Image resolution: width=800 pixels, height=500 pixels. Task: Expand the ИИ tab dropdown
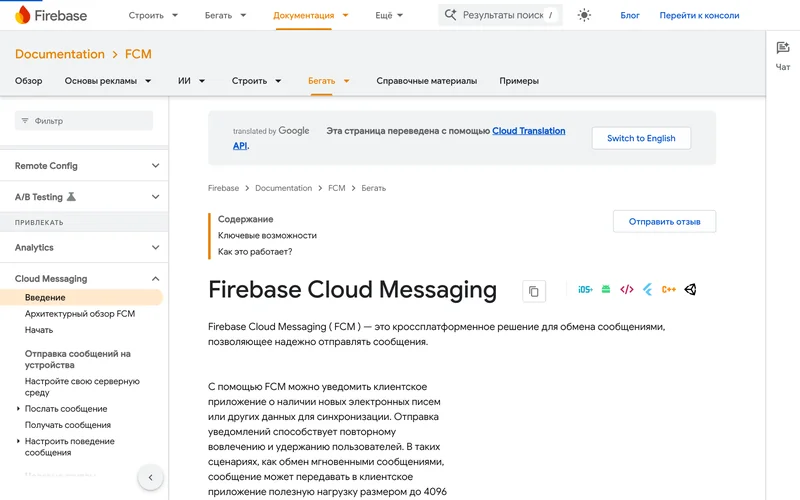point(202,81)
